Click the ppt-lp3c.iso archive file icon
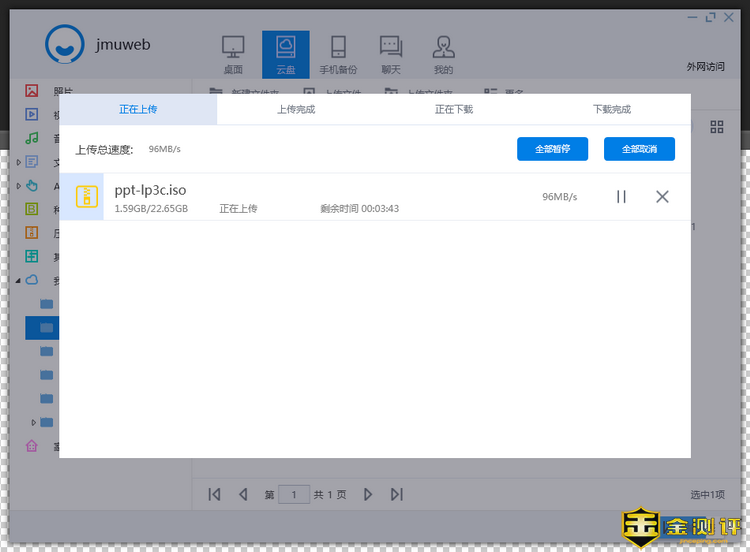This screenshot has height=552, width=750. [x=88, y=196]
